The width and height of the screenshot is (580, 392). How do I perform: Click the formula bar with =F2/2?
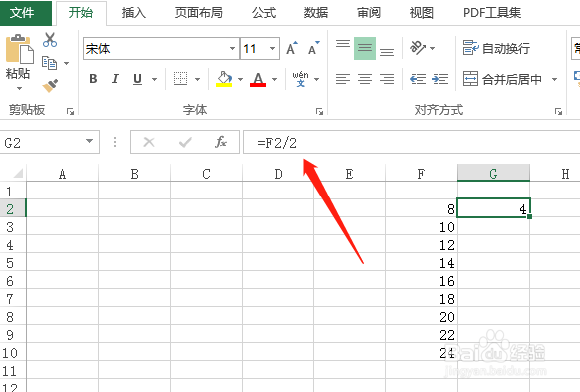tap(411, 142)
